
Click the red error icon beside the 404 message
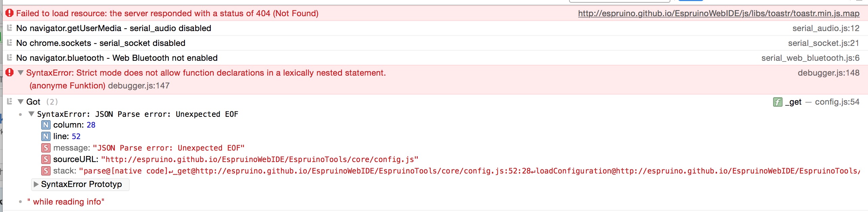pyautogui.click(x=9, y=13)
